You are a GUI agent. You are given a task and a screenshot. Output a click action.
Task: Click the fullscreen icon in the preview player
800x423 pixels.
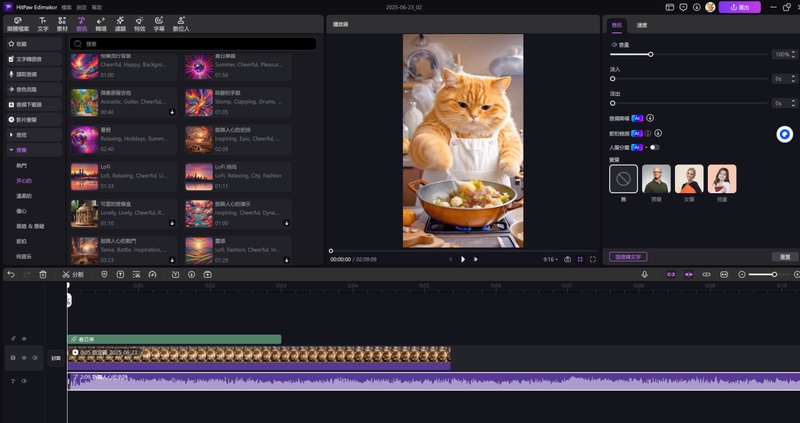click(593, 259)
